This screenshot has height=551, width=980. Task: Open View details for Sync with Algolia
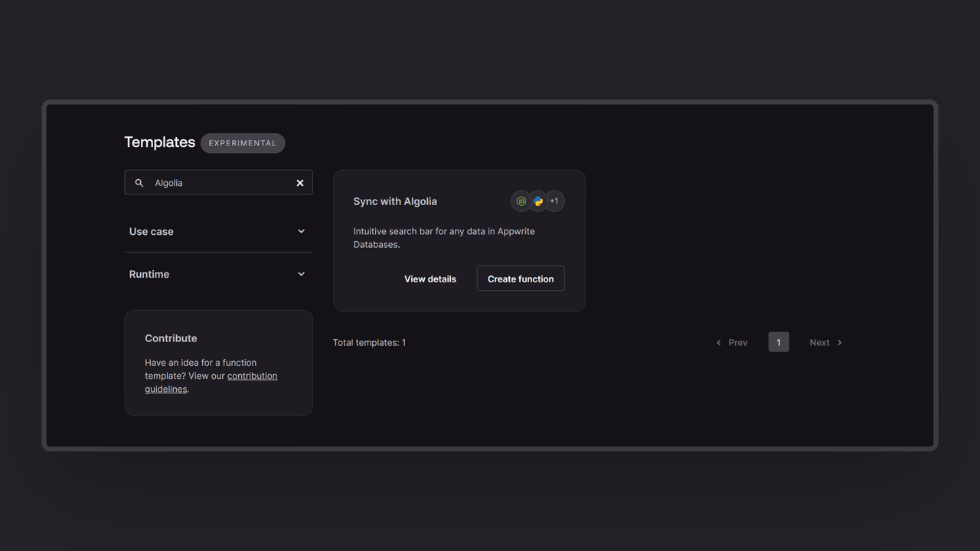(430, 279)
